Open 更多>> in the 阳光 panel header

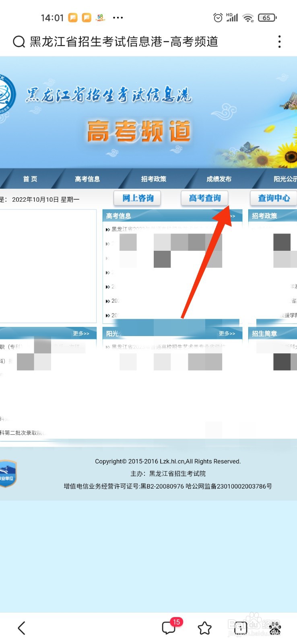pyautogui.click(x=227, y=333)
